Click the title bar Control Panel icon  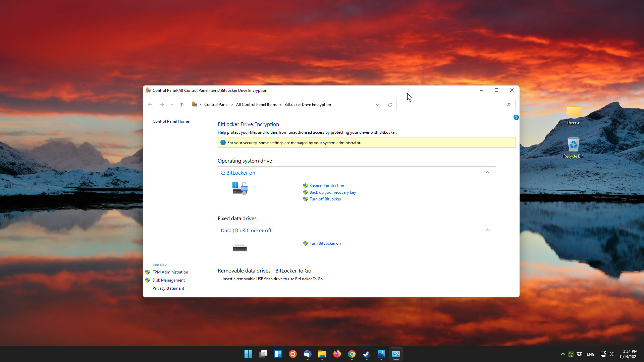(x=148, y=90)
